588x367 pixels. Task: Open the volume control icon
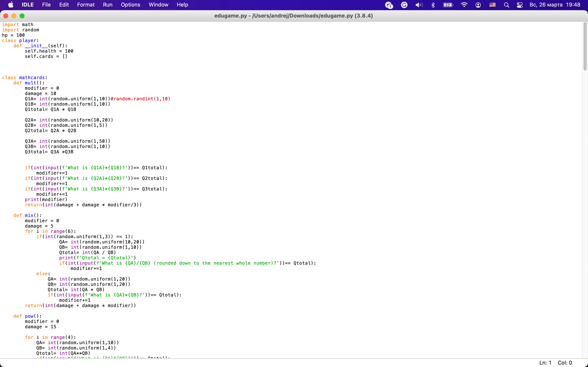pyautogui.click(x=419, y=5)
